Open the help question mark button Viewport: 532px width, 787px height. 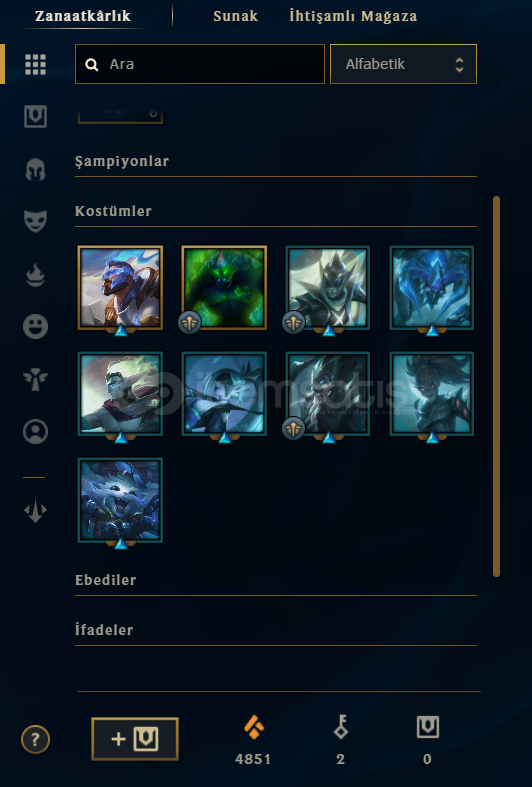[x=35, y=739]
